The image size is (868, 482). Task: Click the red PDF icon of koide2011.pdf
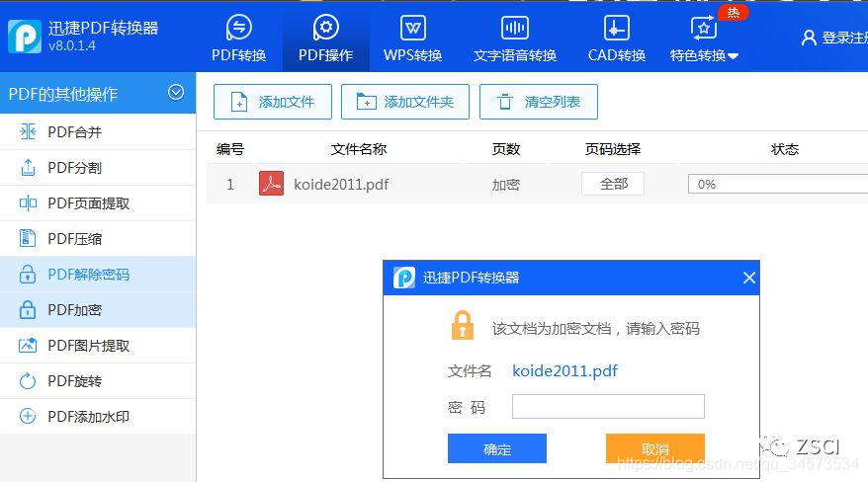(271, 184)
